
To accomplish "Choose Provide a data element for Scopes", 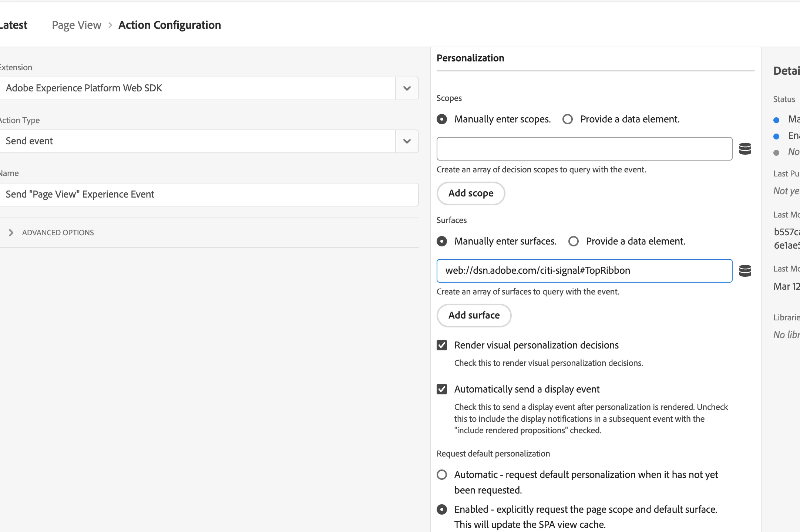I will click(568, 119).
